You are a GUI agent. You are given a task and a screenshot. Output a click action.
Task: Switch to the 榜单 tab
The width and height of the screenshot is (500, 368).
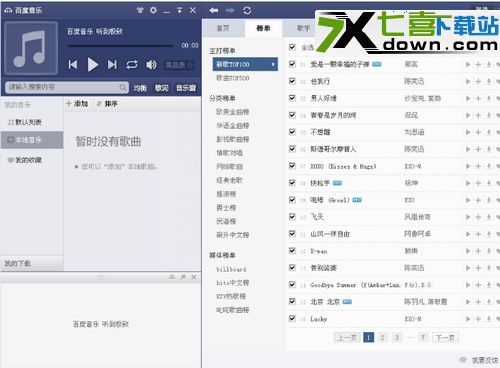click(263, 28)
